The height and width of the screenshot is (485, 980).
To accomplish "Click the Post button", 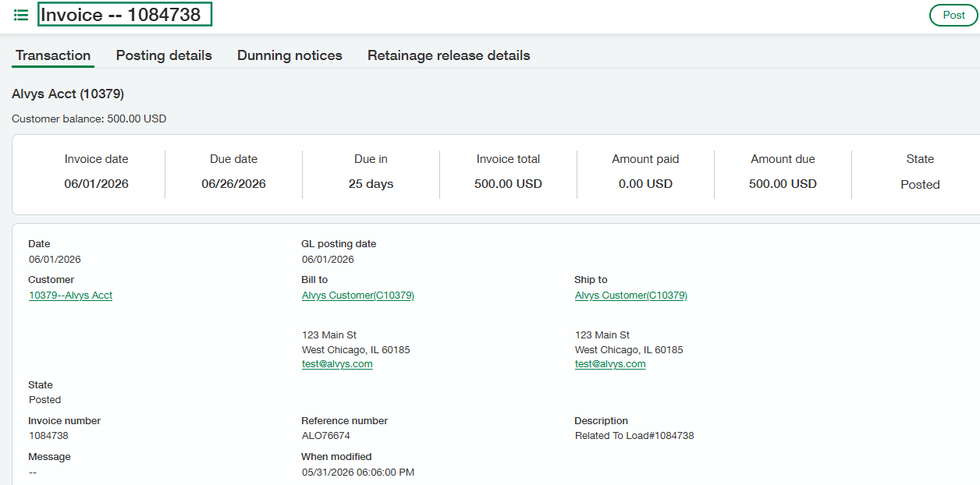I will click(953, 15).
